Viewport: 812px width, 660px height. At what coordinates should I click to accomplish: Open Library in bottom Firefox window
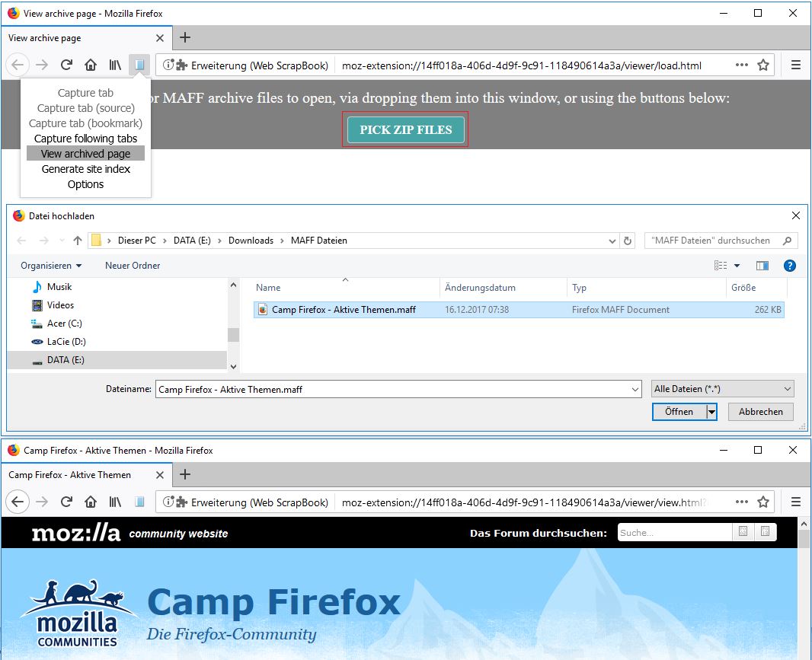point(115,502)
